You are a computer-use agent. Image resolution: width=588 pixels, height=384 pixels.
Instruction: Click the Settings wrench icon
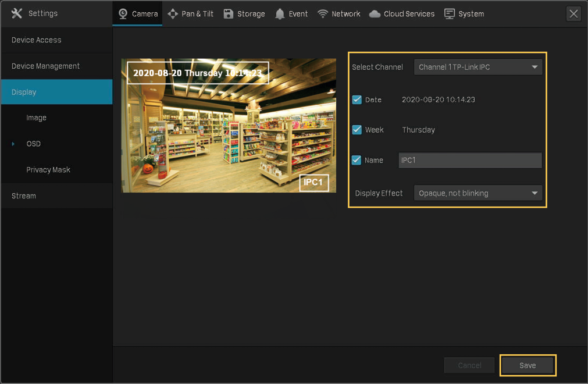[x=17, y=13]
